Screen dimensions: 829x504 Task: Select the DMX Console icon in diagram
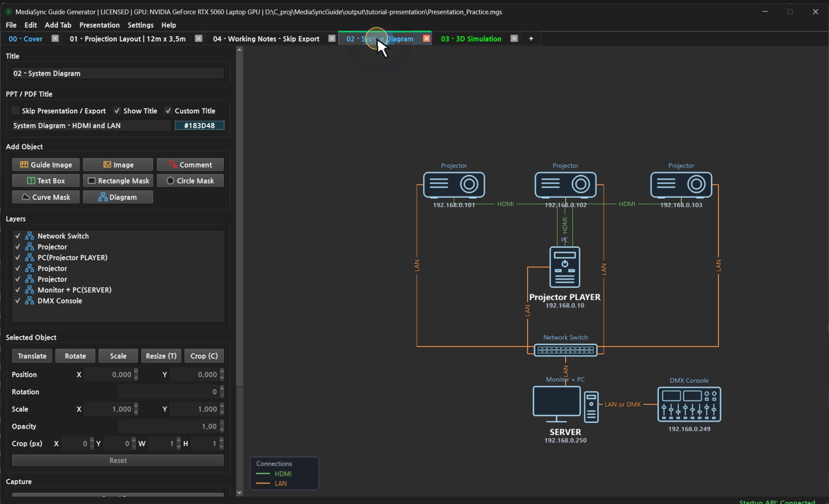[x=689, y=404]
